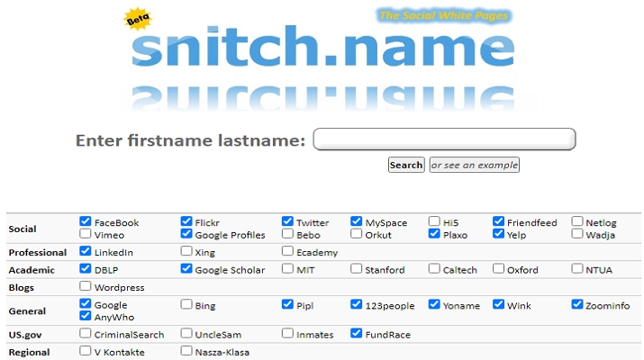
Task: Check the CriminalSearch checkbox
Action: pos(86,333)
